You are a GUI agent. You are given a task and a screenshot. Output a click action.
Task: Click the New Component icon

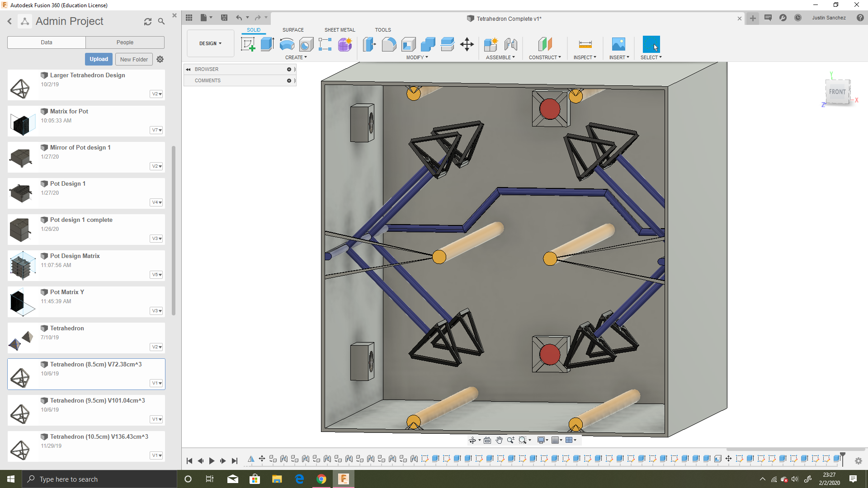[491, 44]
